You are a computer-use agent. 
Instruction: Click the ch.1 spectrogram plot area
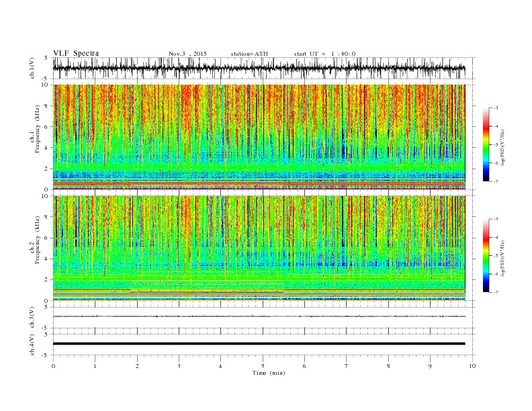(259, 137)
